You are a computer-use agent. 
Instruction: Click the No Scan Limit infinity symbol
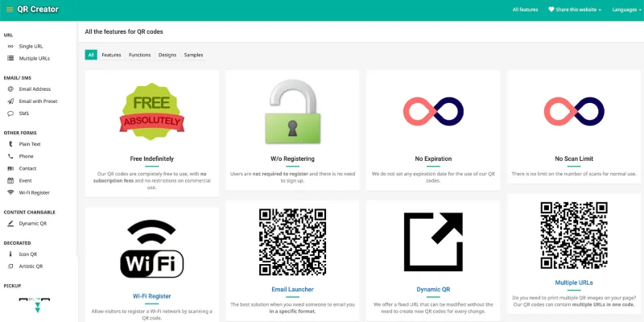[x=574, y=111]
